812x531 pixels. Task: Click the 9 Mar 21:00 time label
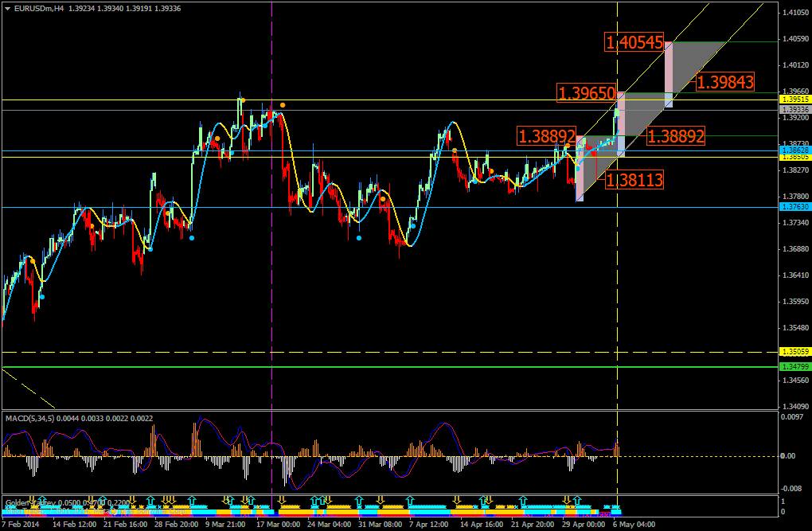pos(226,525)
